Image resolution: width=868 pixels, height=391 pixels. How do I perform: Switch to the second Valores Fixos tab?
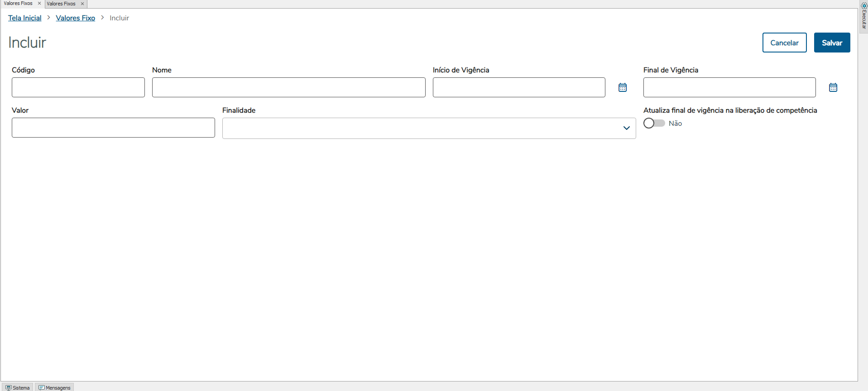pyautogui.click(x=61, y=4)
